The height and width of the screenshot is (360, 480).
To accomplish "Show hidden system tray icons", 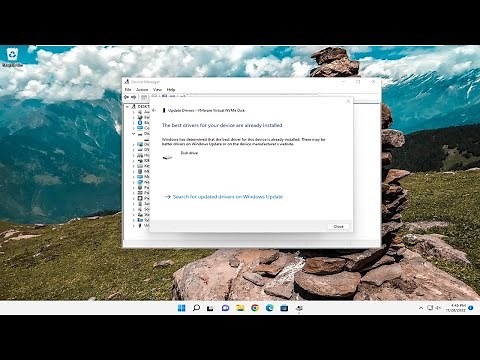I will point(421,308).
